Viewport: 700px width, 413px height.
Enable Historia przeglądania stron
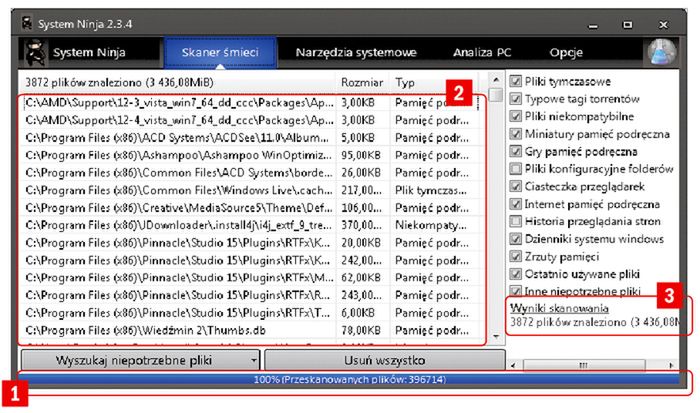point(516,221)
